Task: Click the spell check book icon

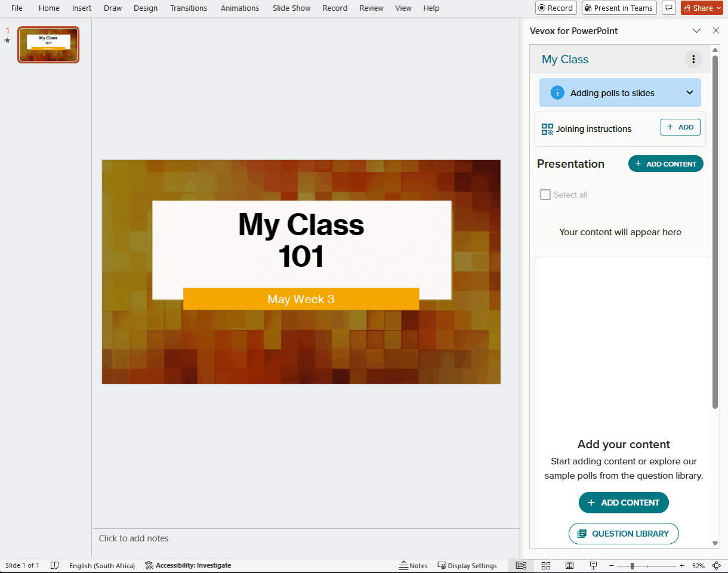Action: click(x=55, y=565)
